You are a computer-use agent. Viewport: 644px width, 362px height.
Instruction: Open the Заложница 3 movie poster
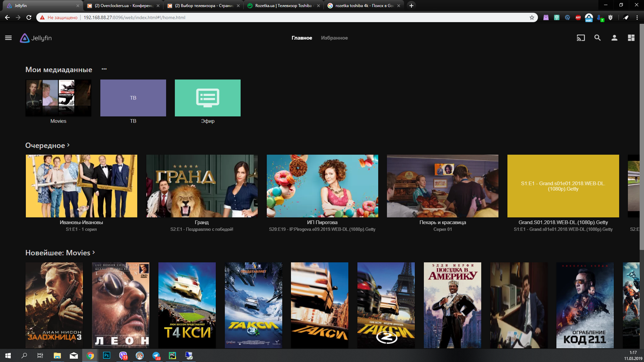[x=54, y=305]
